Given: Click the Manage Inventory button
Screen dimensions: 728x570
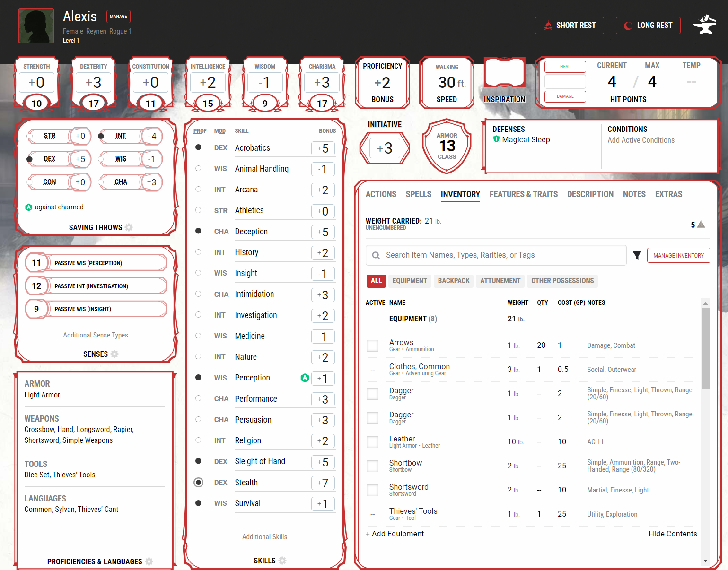Looking at the screenshot, I should coord(678,255).
